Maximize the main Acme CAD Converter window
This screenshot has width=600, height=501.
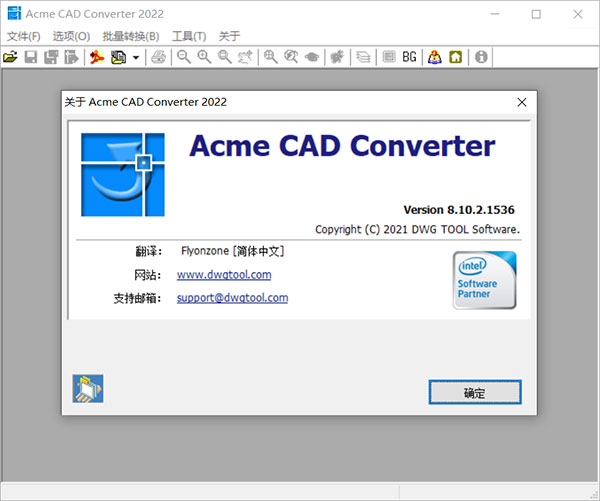tap(536, 14)
